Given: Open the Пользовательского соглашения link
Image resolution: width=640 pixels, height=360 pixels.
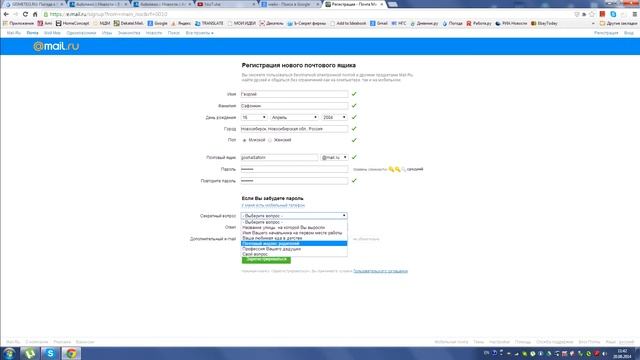Looking at the screenshot, I should 380,271.
